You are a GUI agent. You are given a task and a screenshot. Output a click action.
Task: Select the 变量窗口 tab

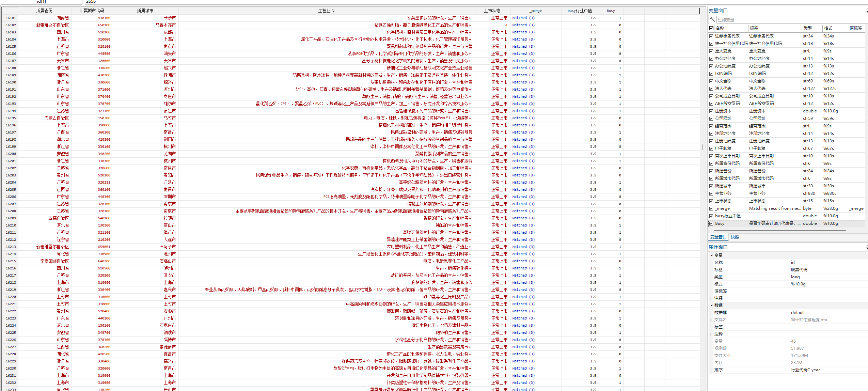[x=718, y=237]
